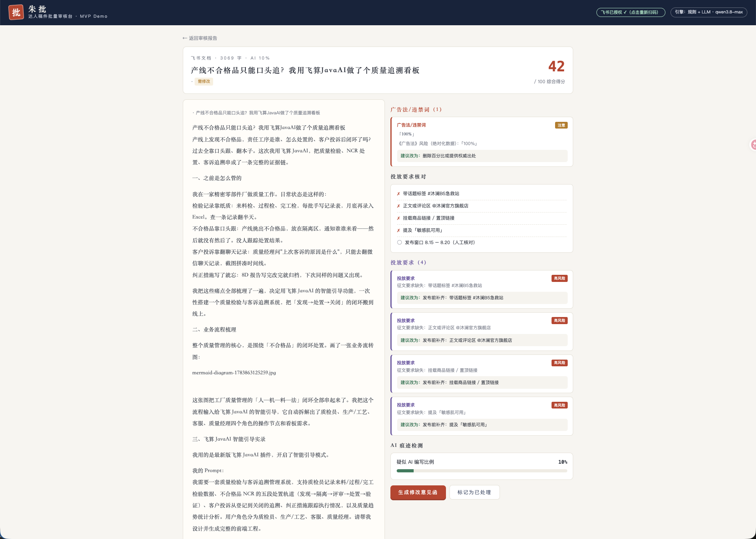This screenshot has height=539, width=756.
Task: Click the 飞书文档 · 3069 字 · AI 10% metadata
Action: 230,58
